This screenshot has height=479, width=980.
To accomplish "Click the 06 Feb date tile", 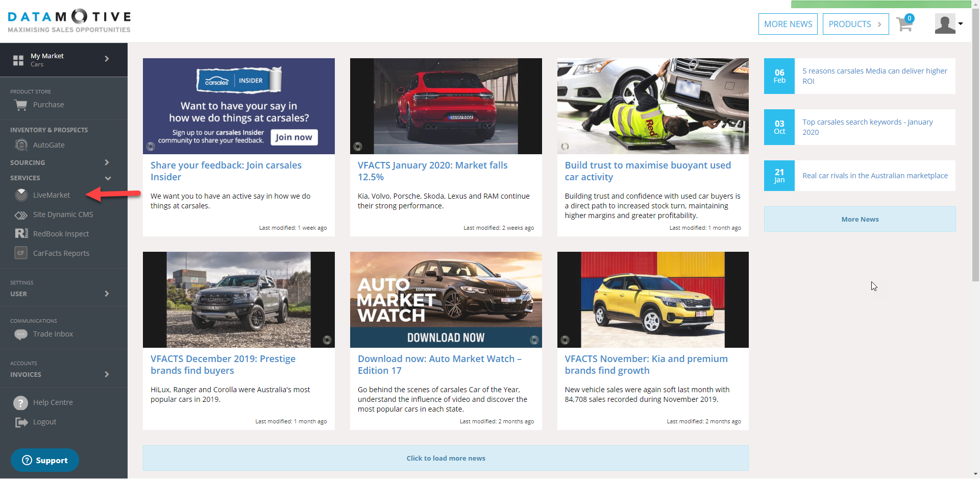I will pyautogui.click(x=779, y=76).
